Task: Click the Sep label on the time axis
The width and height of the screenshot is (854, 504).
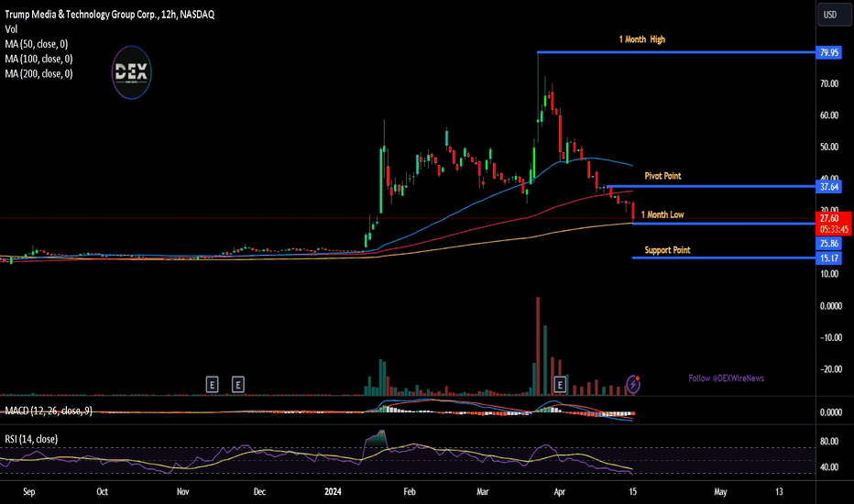Action: click(x=29, y=491)
